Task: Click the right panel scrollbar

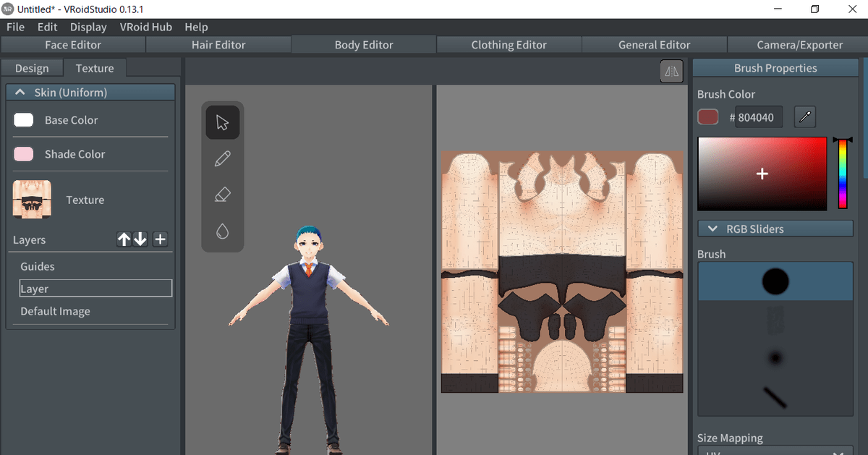Action: tap(865, 119)
